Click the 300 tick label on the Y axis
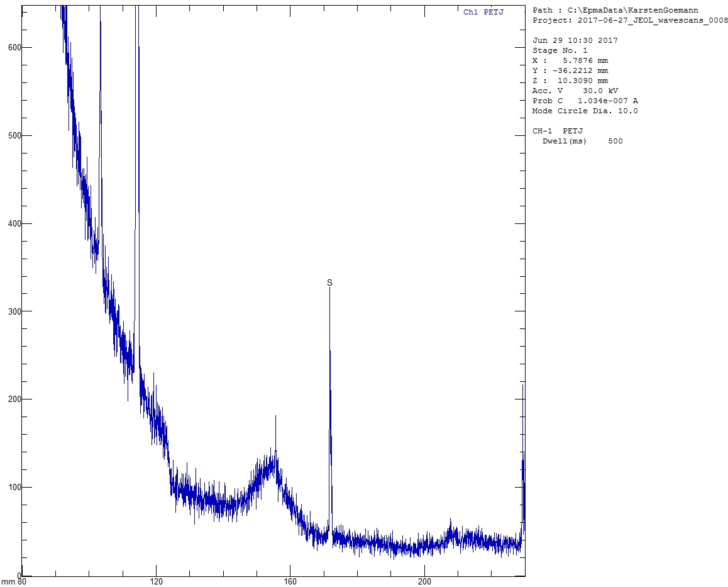 coord(11,312)
